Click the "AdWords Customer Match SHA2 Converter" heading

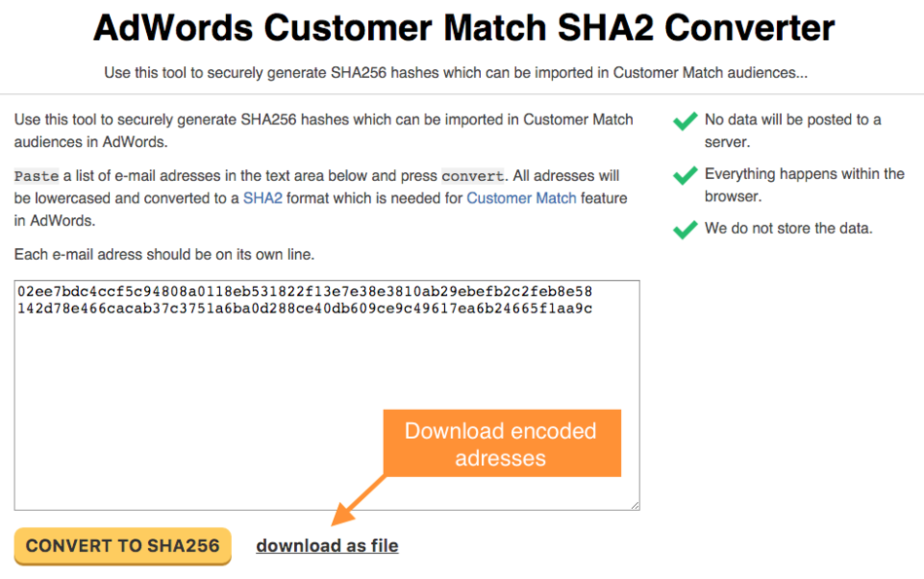(463, 28)
